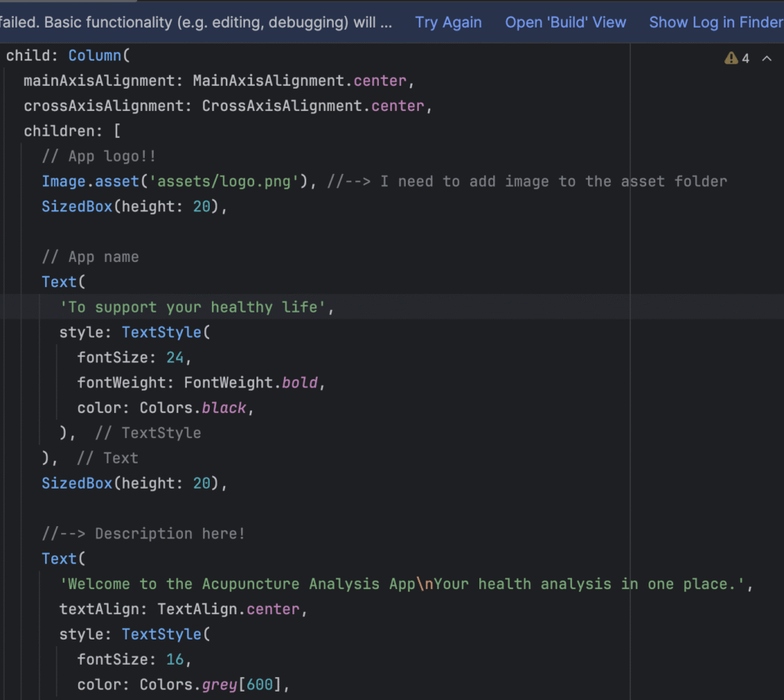Click Show Log in Finder
The height and width of the screenshot is (700, 784).
pos(715,22)
